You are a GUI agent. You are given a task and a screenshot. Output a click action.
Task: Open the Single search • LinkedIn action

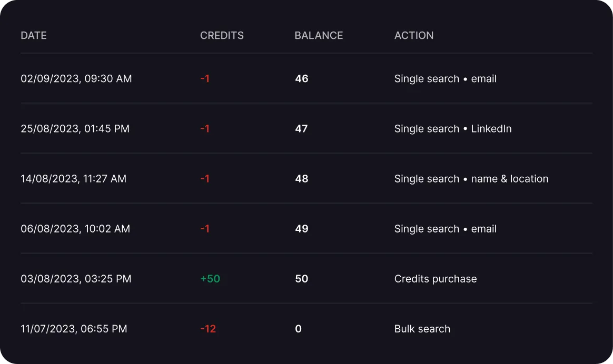tap(453, 129)
